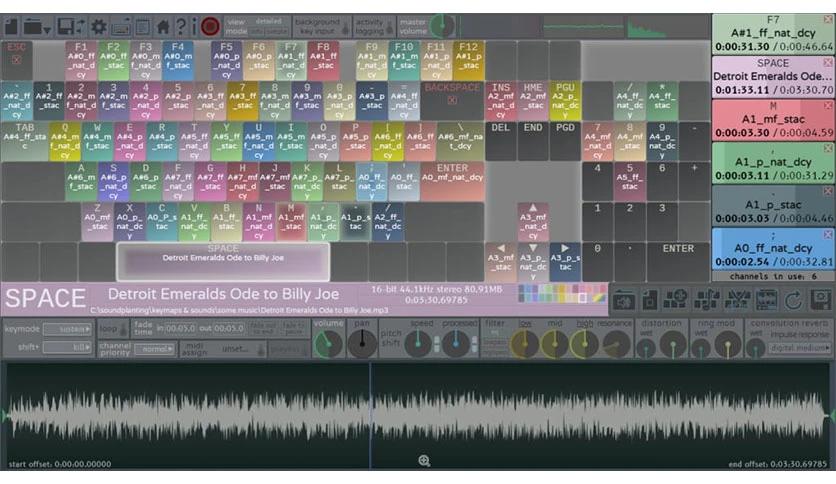Click the red record output button

[211, 26]
